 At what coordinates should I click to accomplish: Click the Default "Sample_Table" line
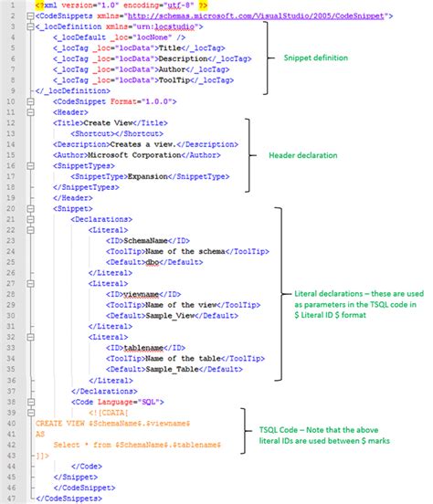coord(174,369)
